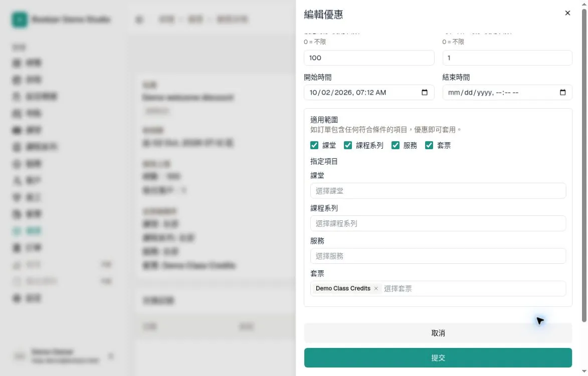Image resolution: width=588 pixels, height=376 pixels.
Task: Submit the form with 提交
Action: click(438, 357)
